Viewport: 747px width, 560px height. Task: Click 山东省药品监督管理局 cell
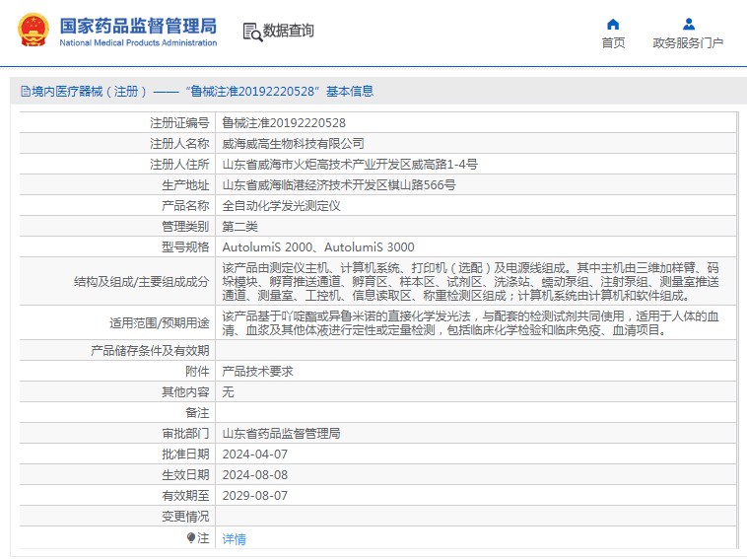[281, 433]
